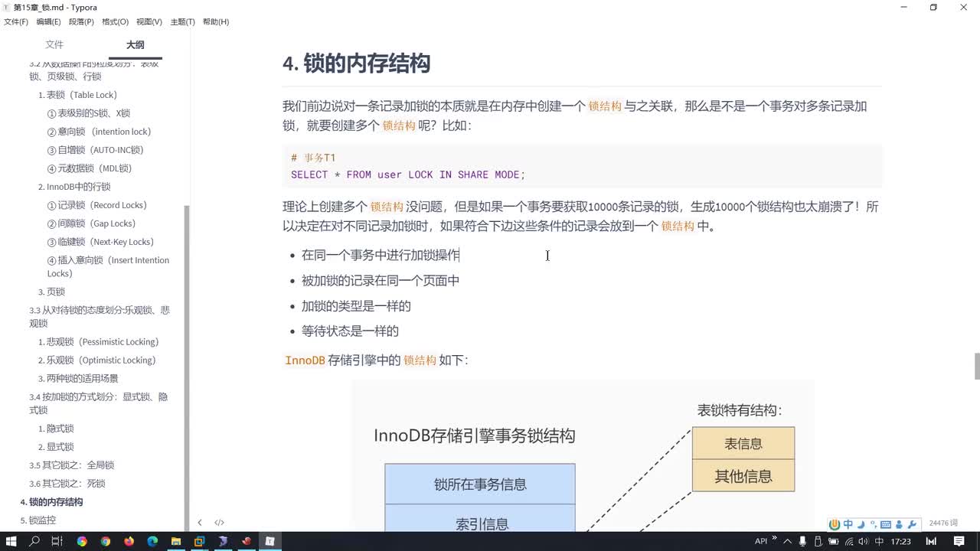This screenshot has width=980, height=551.
Task: Click the user account icon in the IME bar
Action: (898, 524)
